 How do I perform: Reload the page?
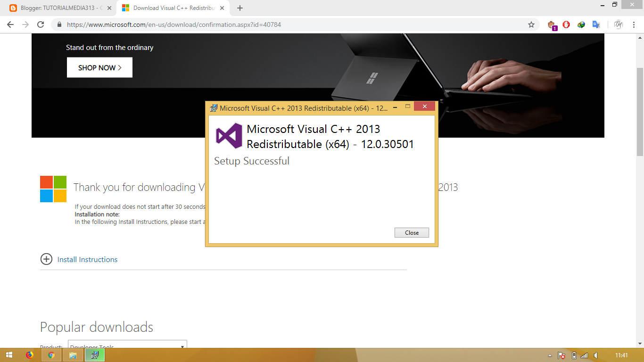[41, 25]
